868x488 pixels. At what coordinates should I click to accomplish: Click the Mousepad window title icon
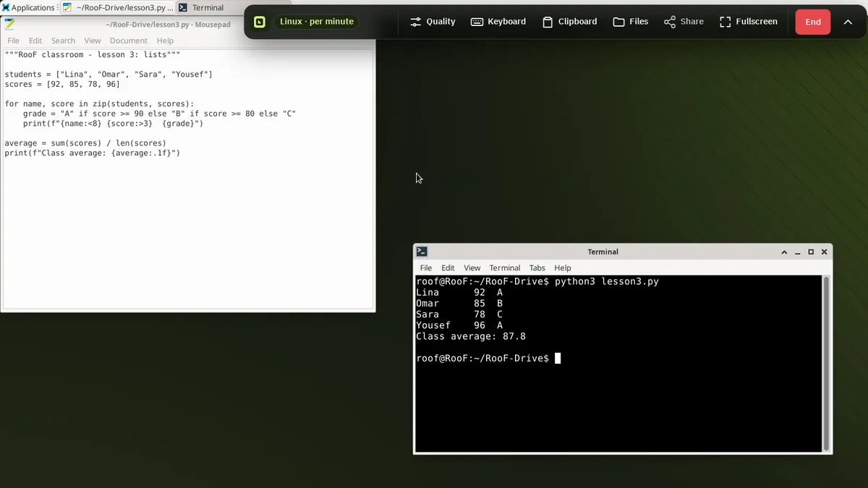pyautogui.click(x=9, y=24)
